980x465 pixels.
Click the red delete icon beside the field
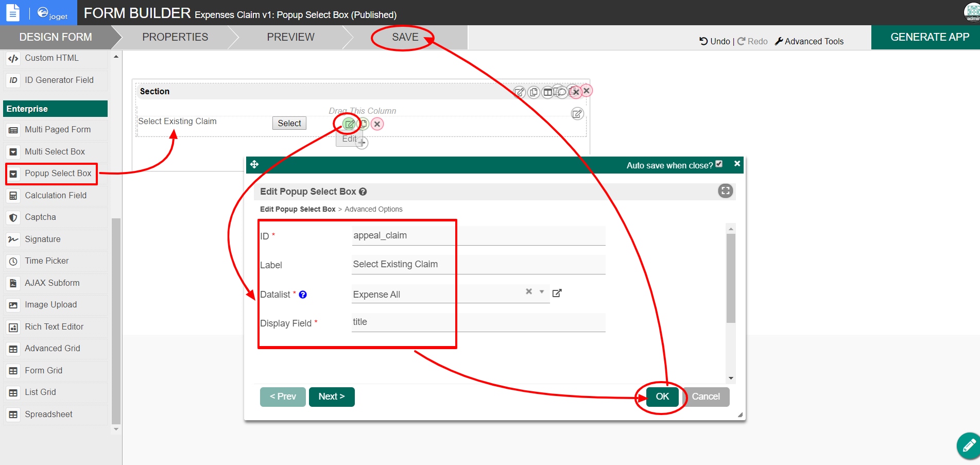coord(377,124)
